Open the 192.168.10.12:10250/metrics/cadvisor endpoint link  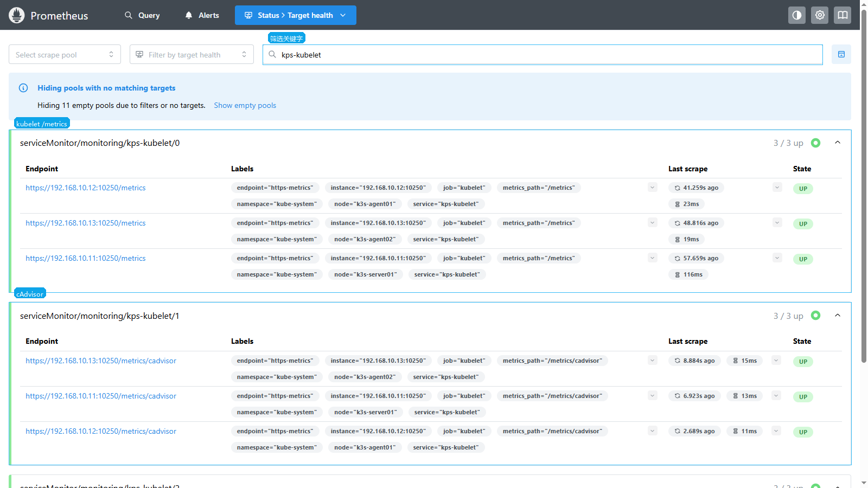[101, 431]
